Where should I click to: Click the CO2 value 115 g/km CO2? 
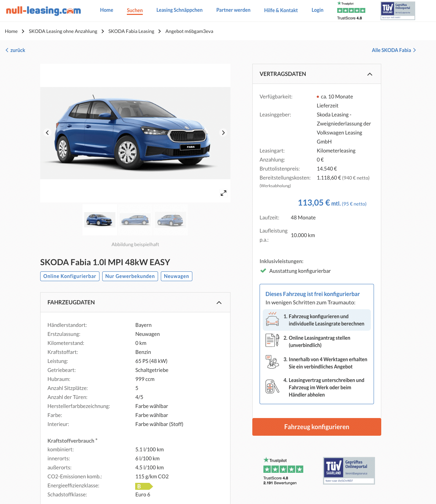[x=152, y=477]
